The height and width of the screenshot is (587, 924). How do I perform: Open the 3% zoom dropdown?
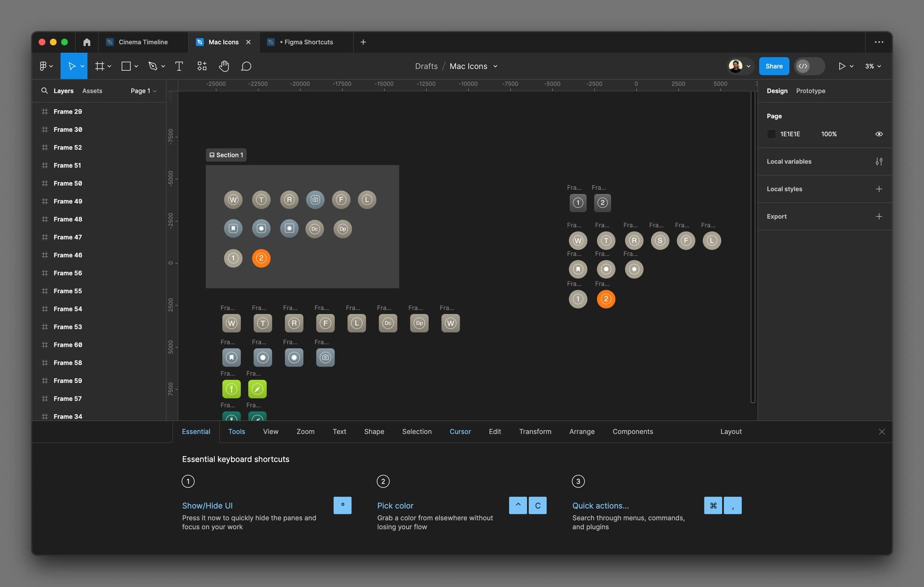[x=873, y=66]
